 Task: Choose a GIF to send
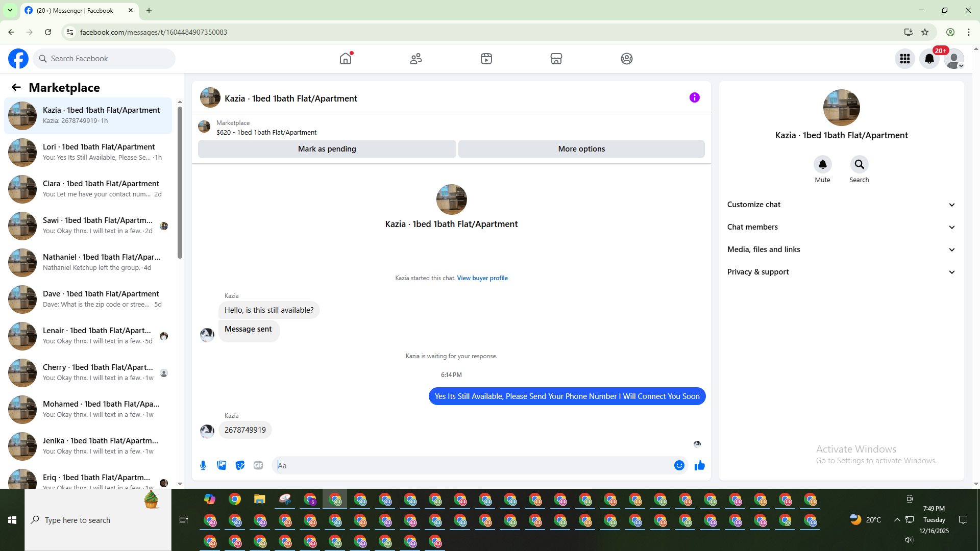(258, 465)
